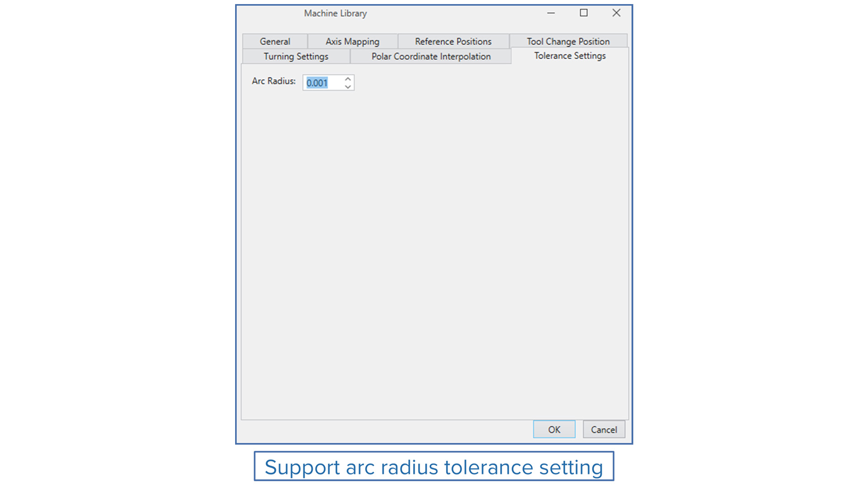868x488 pixels.
Task: Go to the Tool Change Position tab
Action: tap(568, 41)
